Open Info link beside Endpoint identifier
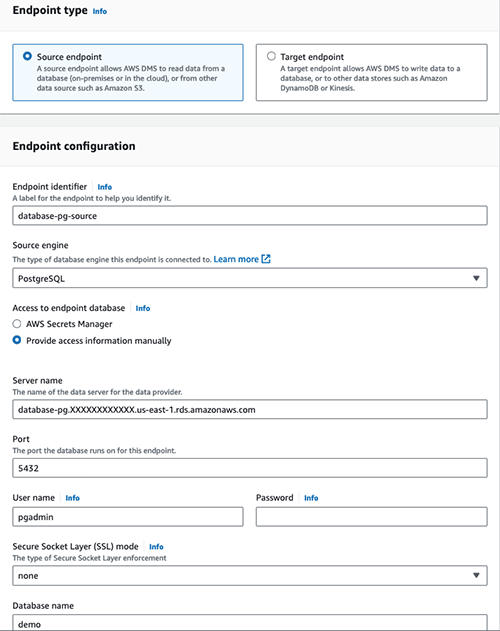The height and width of the screenshot is (631, 500). [x=105, y=187]
